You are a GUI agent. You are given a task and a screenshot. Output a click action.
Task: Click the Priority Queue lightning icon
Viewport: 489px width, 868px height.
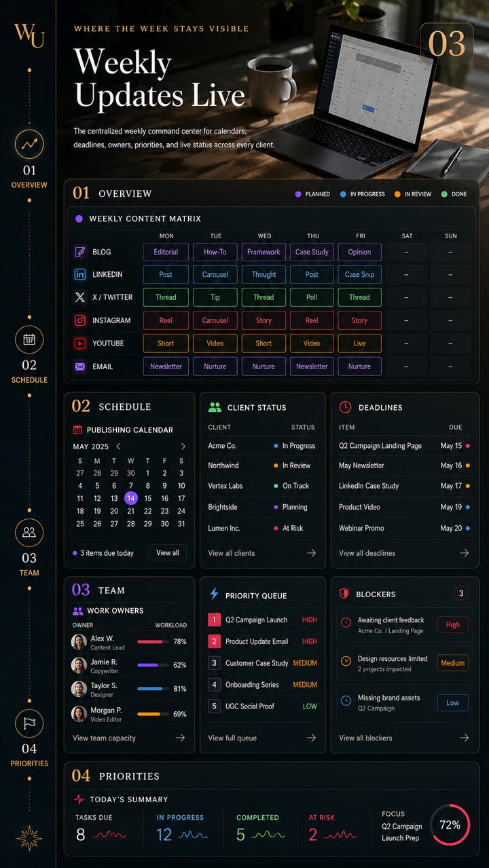click(x=214, y=595)
